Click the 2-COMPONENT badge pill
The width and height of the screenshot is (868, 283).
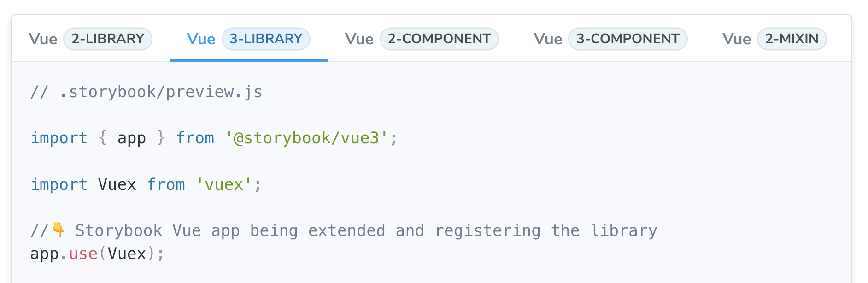[x=439, y=39]
